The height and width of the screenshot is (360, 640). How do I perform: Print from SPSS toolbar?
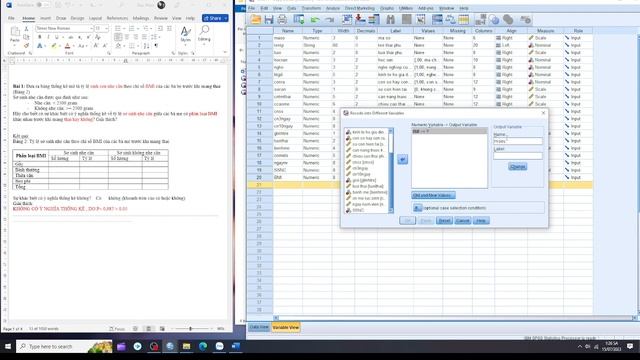point(282,19)
